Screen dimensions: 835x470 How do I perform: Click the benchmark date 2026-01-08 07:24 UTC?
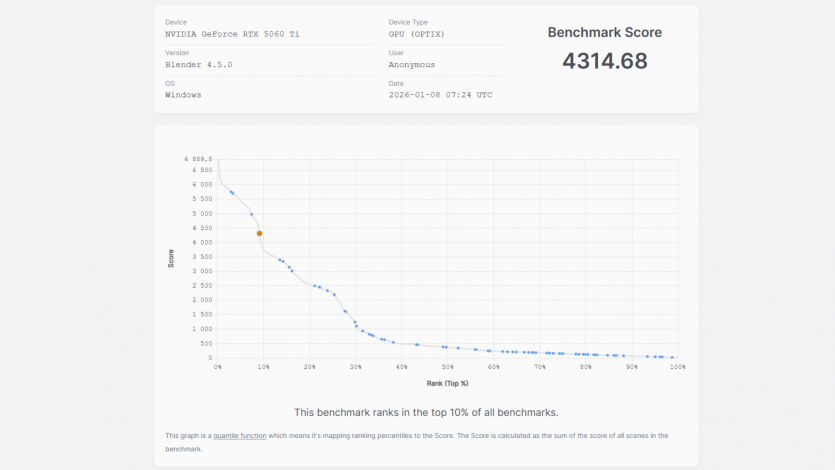click(x=440, y=95)
